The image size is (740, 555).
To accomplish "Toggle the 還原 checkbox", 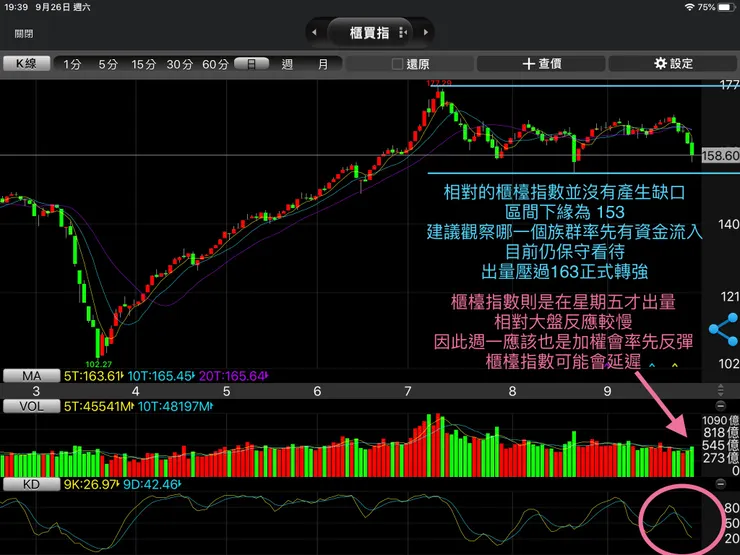I will pos(397,64).
